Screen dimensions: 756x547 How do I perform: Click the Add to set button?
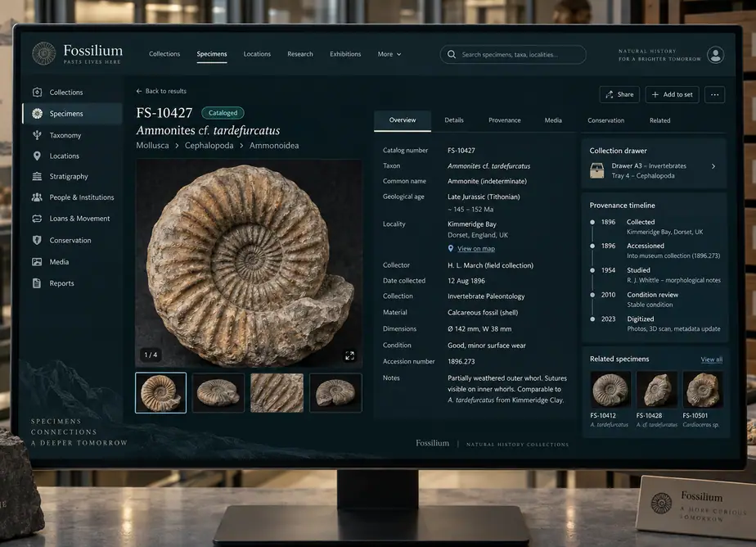(x=672, y=94)
